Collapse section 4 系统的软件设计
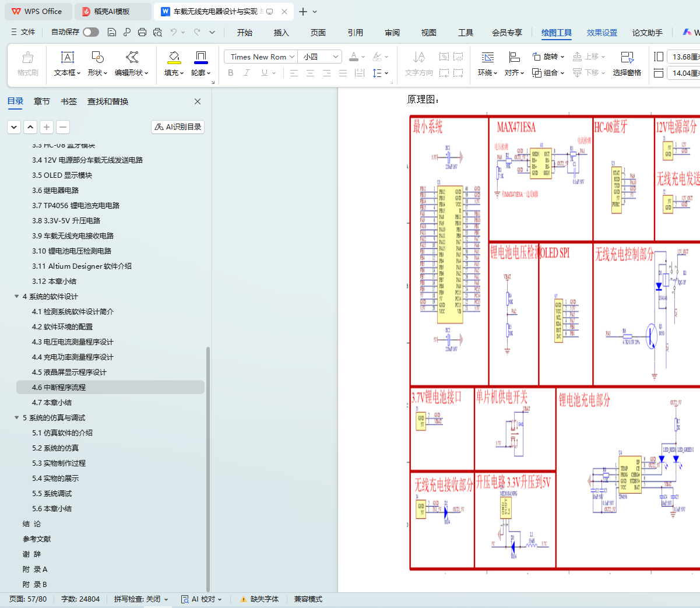The image size is (700, 608). [x=17, y=297]
